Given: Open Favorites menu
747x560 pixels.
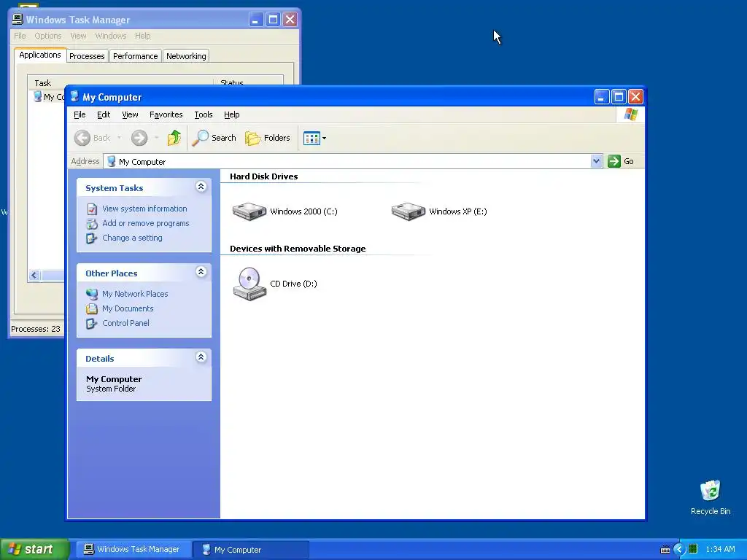Looking at the screenshot, I should coord(166,114).
